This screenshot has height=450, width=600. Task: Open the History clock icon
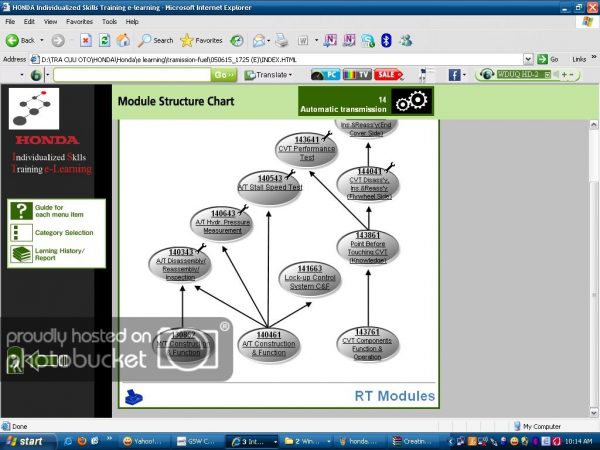pos(237,40)
